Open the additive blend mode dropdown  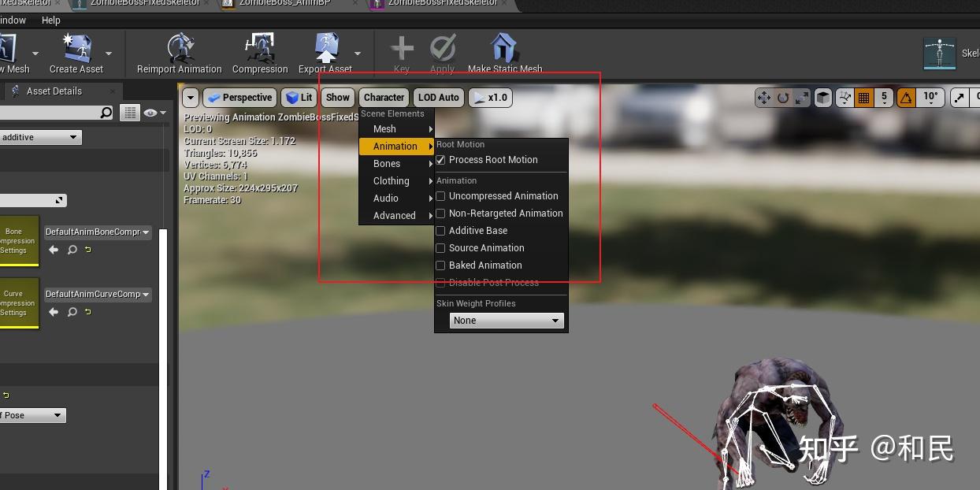pos(41,137)
